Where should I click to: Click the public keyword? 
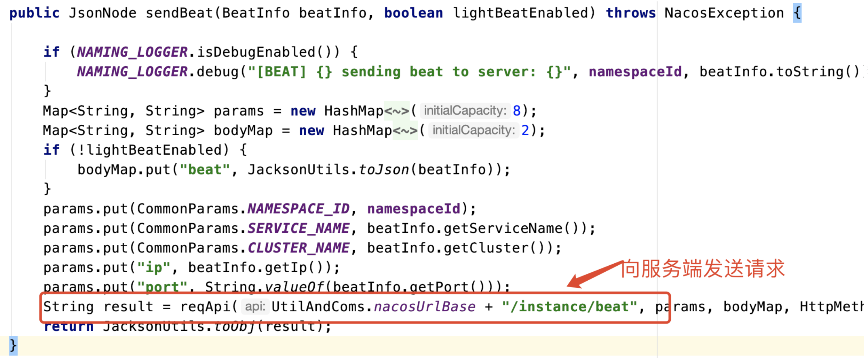coord(34,13)
